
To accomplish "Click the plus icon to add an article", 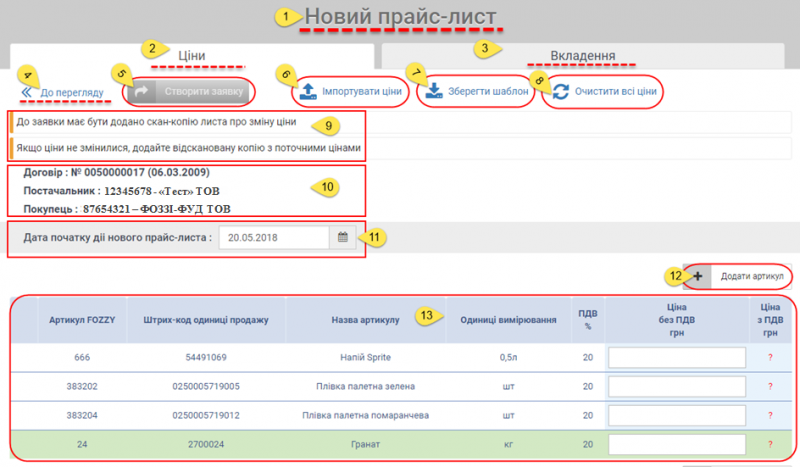I will click(x=697, y=275).
